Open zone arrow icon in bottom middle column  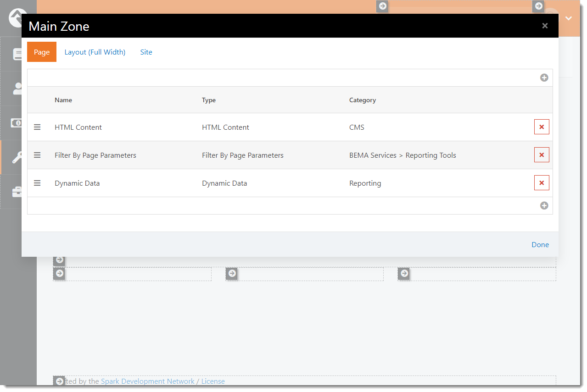click(x=232, y=273)
